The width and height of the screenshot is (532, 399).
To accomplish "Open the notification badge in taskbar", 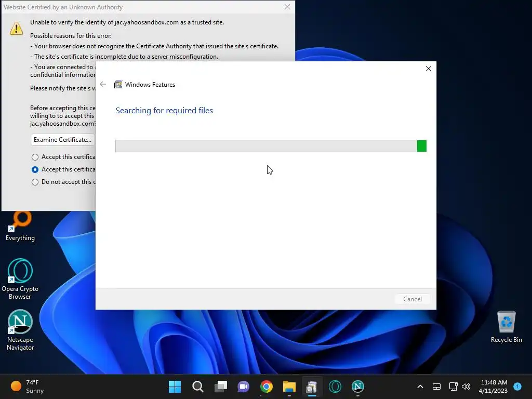I will tap(517, 386).
